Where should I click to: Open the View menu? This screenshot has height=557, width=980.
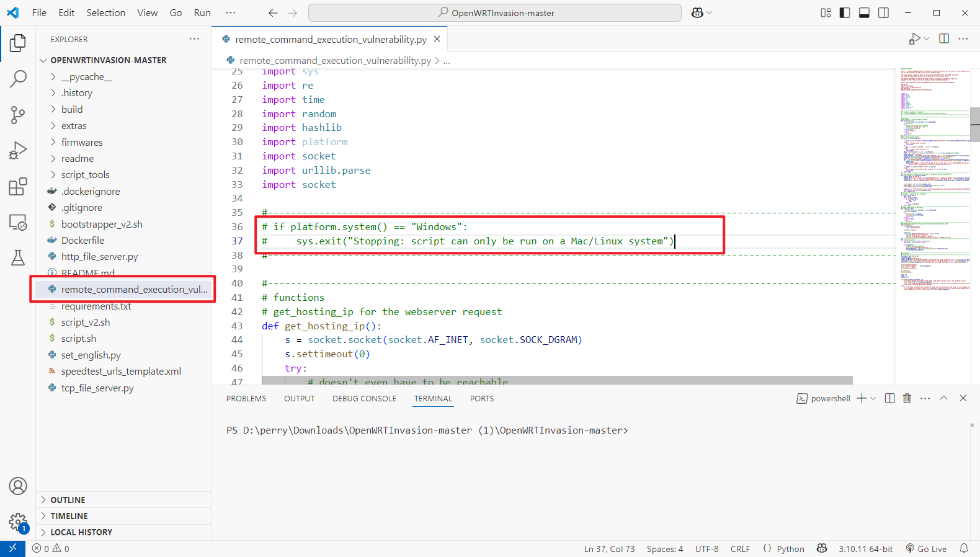147,12
